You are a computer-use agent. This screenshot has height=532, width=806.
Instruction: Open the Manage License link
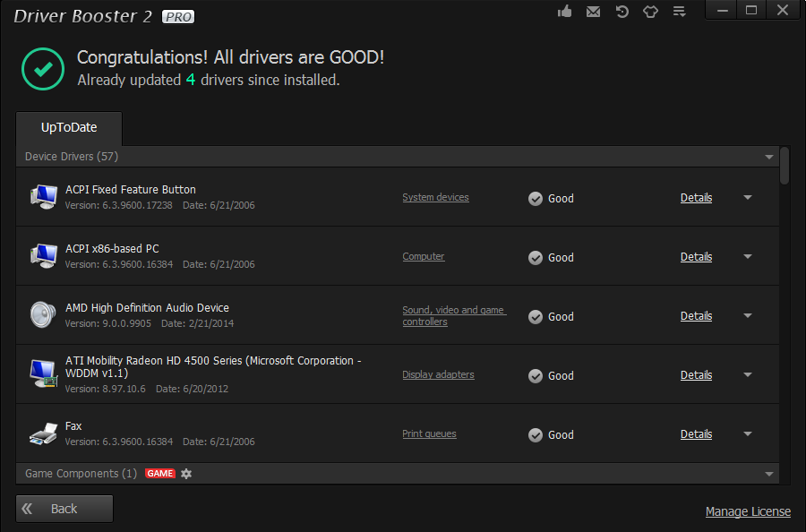pyautogui.click(x=748, y=511)
